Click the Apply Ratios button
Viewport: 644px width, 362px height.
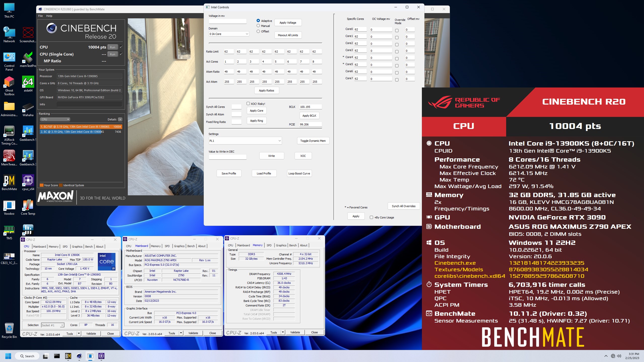[x=267, y=90]
